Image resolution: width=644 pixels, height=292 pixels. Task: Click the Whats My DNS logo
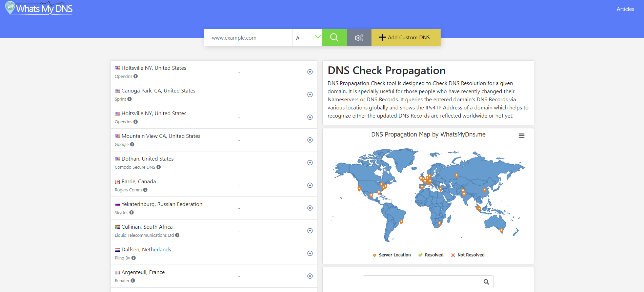[39, 8]
